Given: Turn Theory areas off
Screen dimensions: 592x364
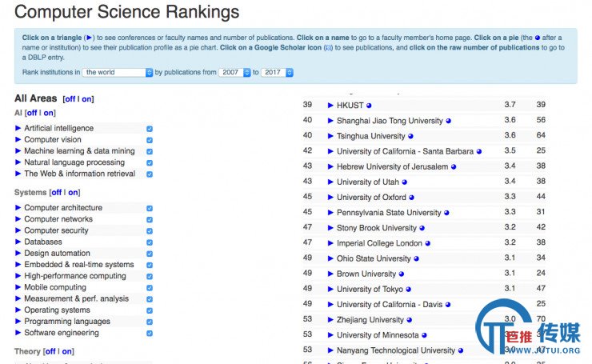Looking at the screenshot, I should (50, 351).
